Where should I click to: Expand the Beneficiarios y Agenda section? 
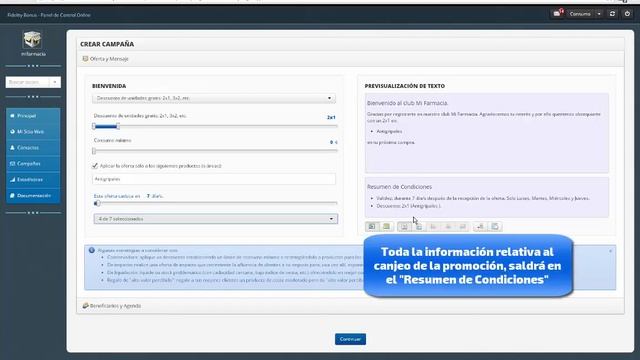350,306
